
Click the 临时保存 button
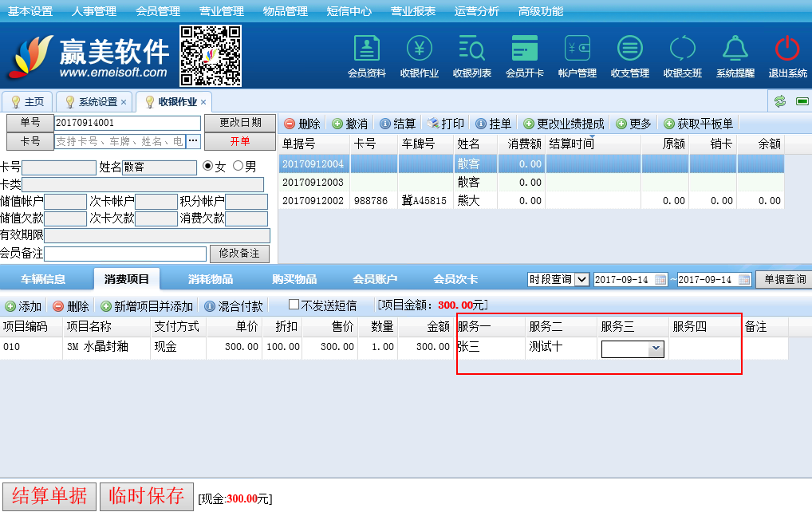coord(147,495)
